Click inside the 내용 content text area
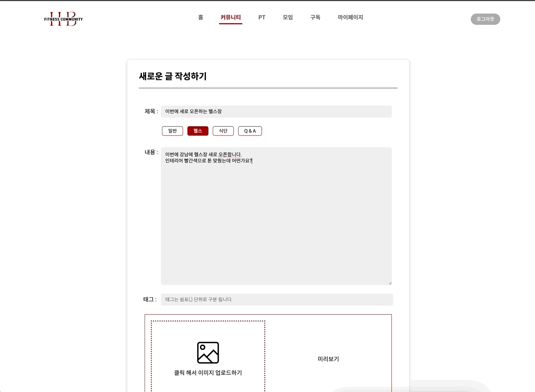Image resolution: width=535 pixels, height=392 pixels. pos(276,217)
